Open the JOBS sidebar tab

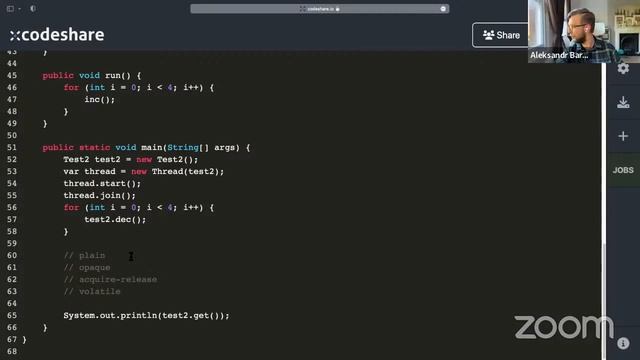click(x=623, y=170)
